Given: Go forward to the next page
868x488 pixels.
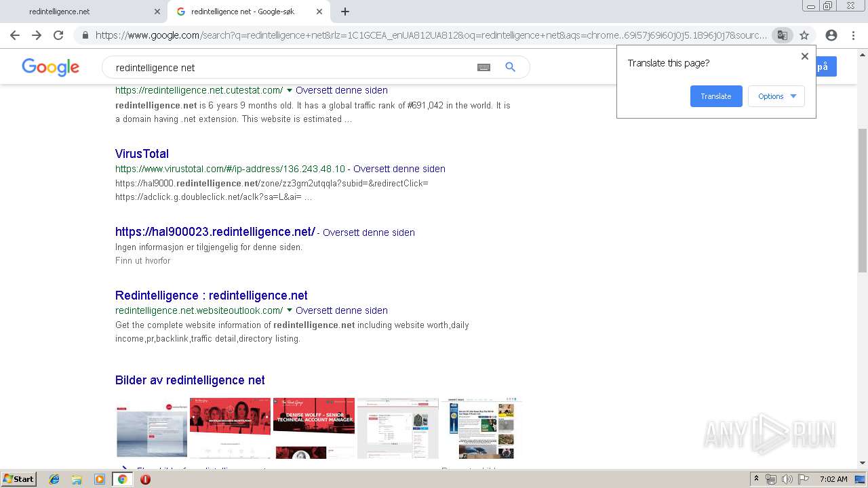Looking at the screenshot, I should tap(37, 35).
